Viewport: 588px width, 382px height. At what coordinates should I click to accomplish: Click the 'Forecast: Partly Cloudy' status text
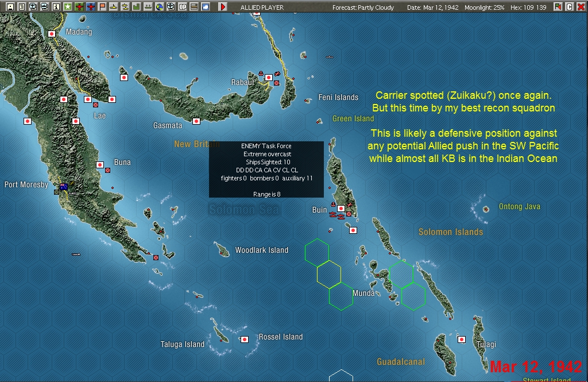pos(363,7)
